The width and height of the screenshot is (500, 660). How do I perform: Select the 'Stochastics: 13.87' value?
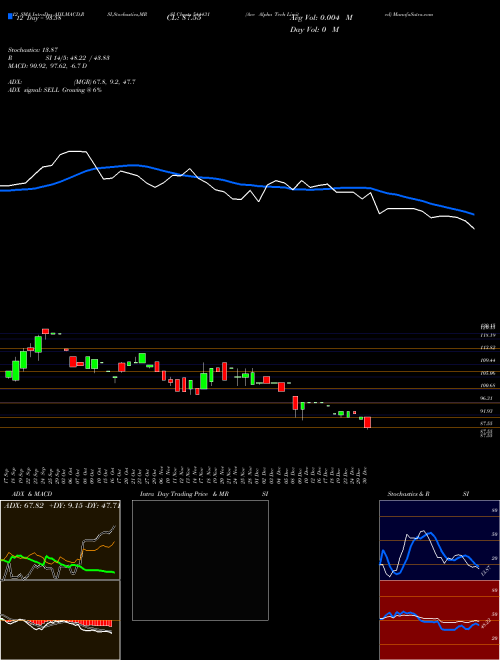click(32, 50)
